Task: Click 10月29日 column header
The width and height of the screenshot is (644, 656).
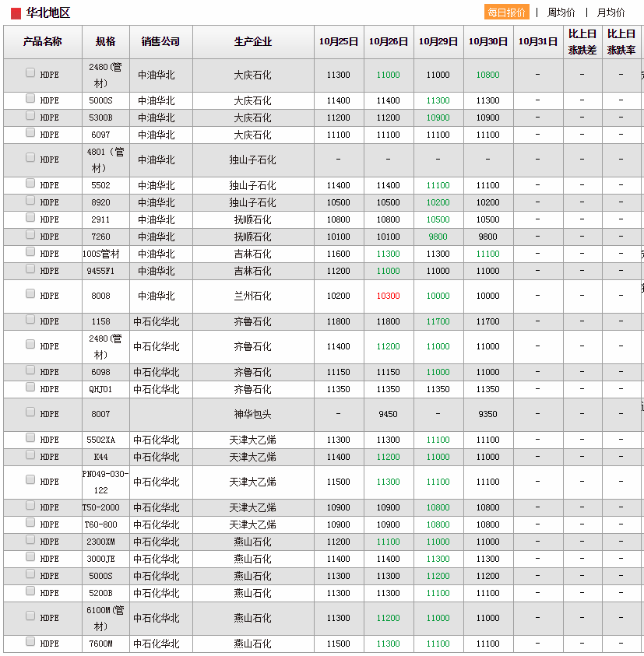Action: pos(438,41)
